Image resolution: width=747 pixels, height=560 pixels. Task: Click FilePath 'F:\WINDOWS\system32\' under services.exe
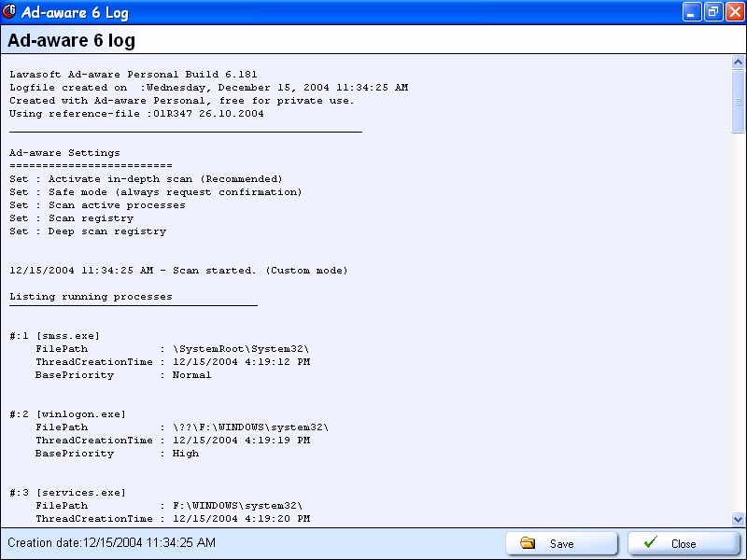(x=169, y=506)
